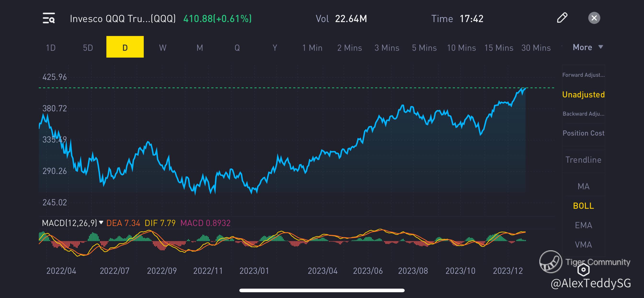Turn on the EMA overlay
Viewport: 644px width, 298px height.
(x=583, y=225)
